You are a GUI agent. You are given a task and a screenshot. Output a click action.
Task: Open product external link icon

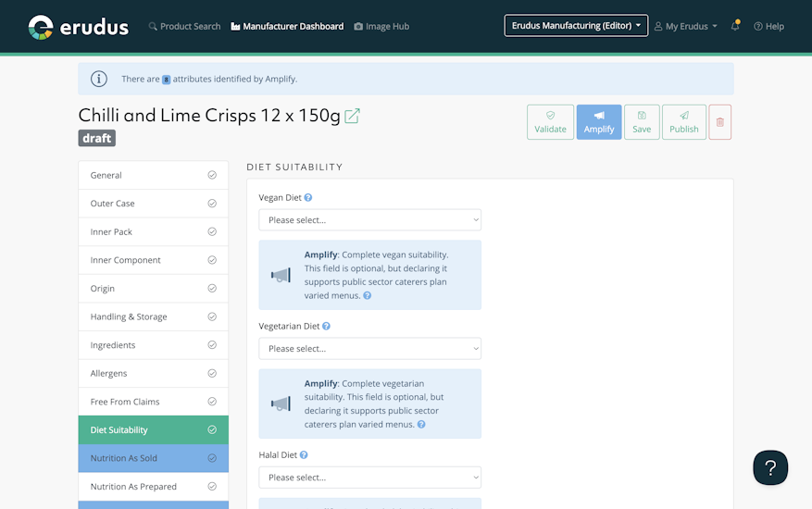point(352,116)
